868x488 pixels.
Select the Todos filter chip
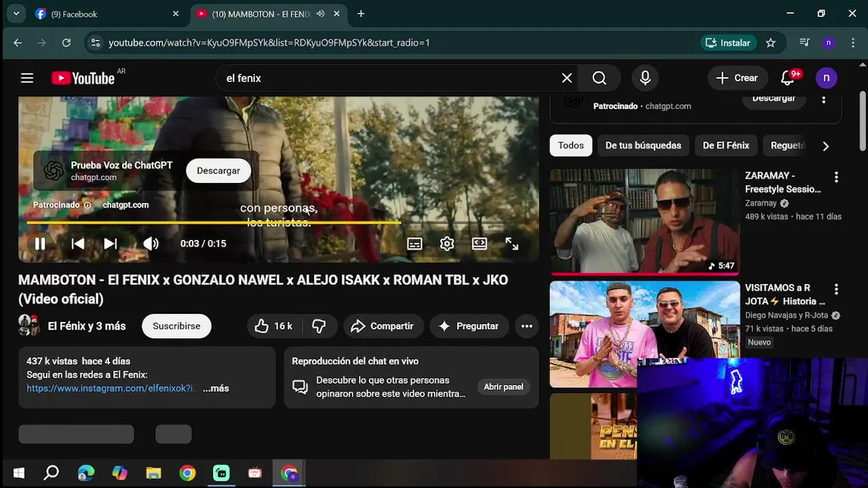pyautogui.click(x=571, y=146)
